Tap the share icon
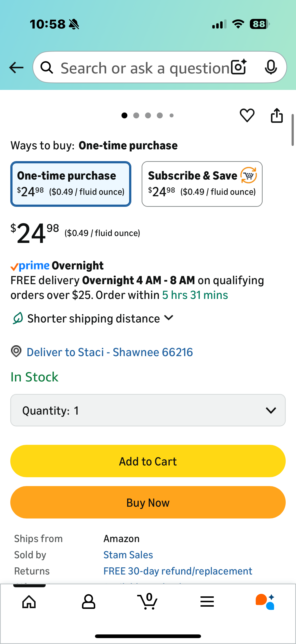The image size is (296, 644). [x=277, y=115]
